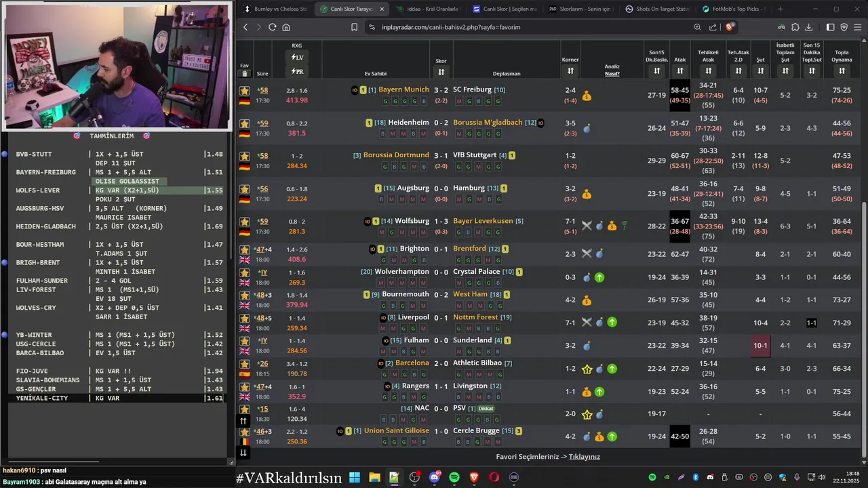Open browser downloads
The height and width of the screenshot is (488, 868).
pos(808,27)
